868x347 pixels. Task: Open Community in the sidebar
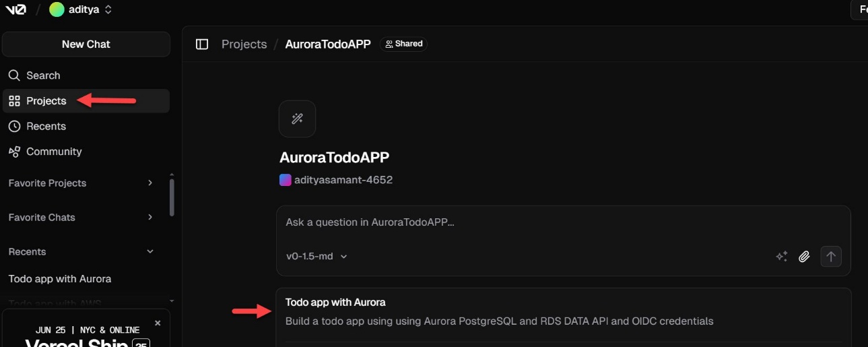[x=86, y=152]
